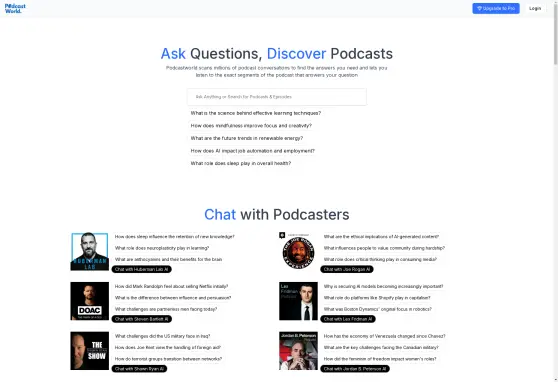Select question about sleep and overall health
This screenshot has width=558, height=382.
click(x=241, y=163)
